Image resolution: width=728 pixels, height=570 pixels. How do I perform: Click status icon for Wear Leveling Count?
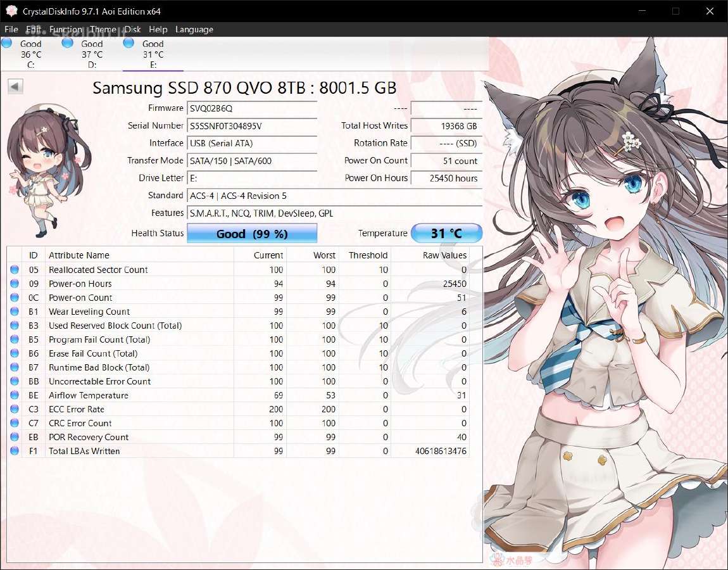tap(15, 311)
